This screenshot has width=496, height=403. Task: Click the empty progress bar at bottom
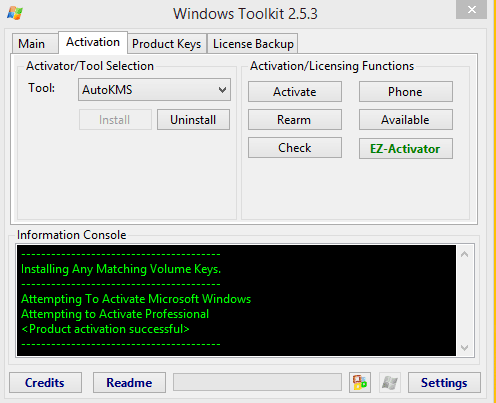tap(257, 382)
